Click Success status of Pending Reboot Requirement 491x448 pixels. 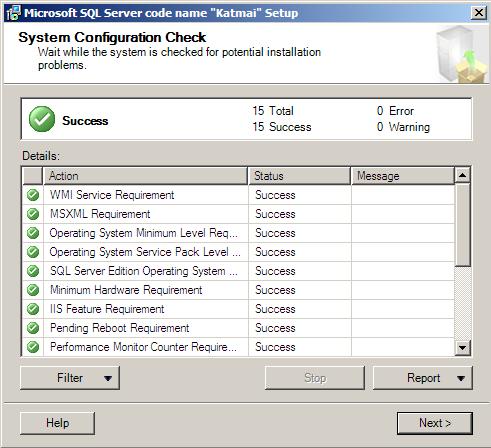pos(275,328)
